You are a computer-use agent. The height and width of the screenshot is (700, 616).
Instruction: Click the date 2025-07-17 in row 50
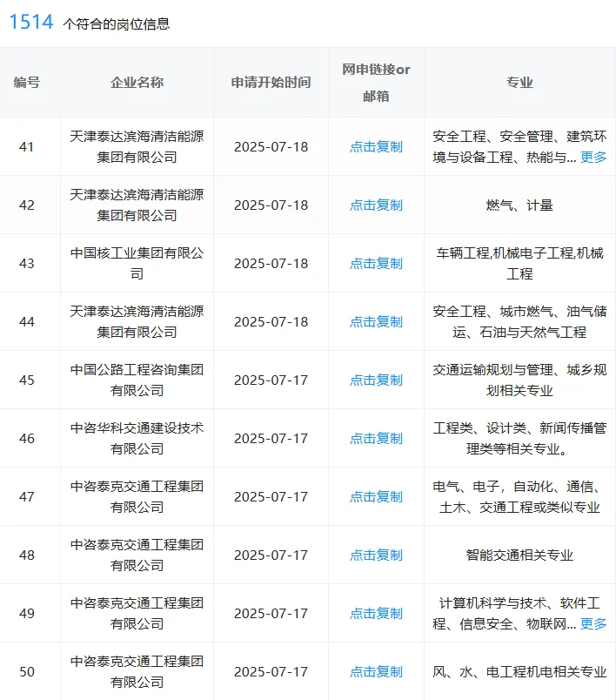tap(271, 672)
